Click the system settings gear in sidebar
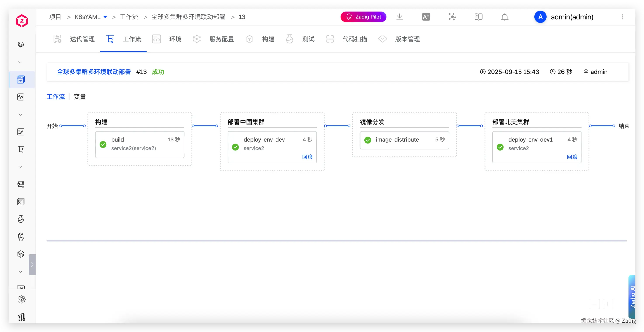644x332 pixels. coord(21,299)
